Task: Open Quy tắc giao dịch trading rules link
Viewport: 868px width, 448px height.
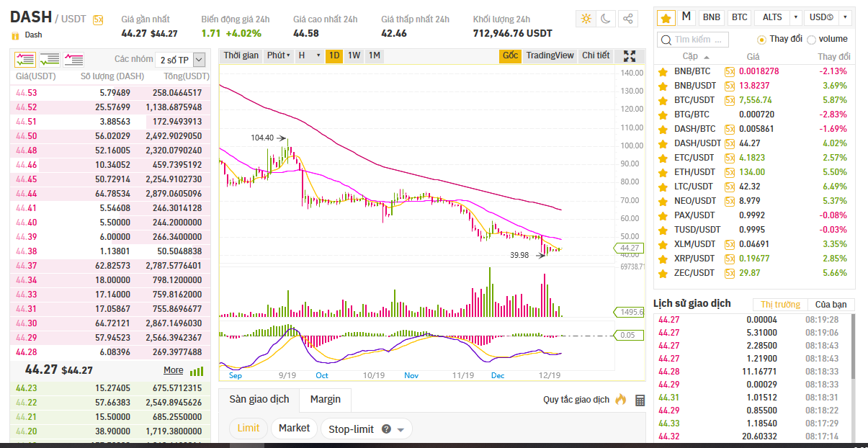Action: pyautogui.click(x=576, y=400)
